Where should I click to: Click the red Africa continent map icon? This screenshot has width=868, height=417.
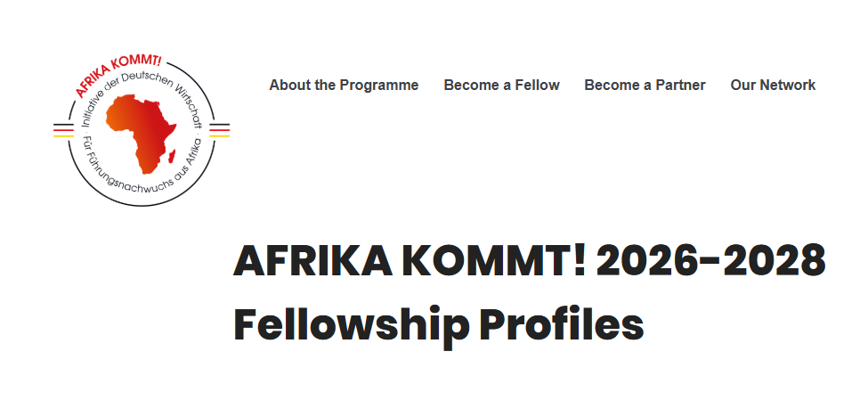142,132
